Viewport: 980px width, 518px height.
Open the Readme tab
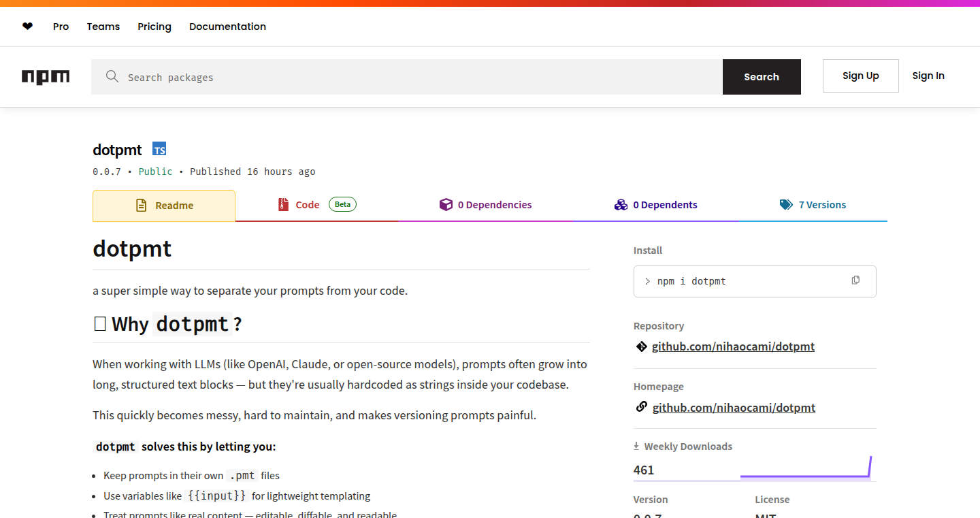point(164,206)
